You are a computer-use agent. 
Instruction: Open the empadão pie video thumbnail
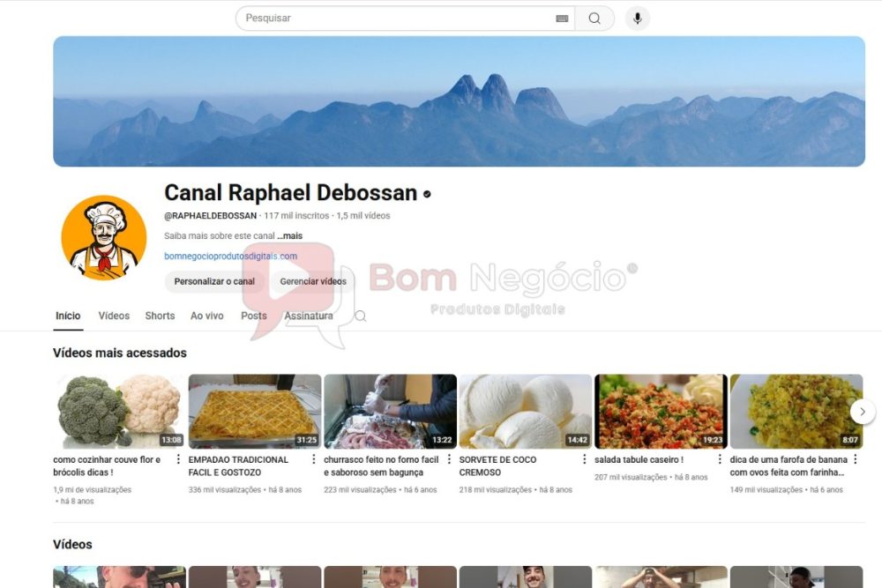tap(255, 412)
